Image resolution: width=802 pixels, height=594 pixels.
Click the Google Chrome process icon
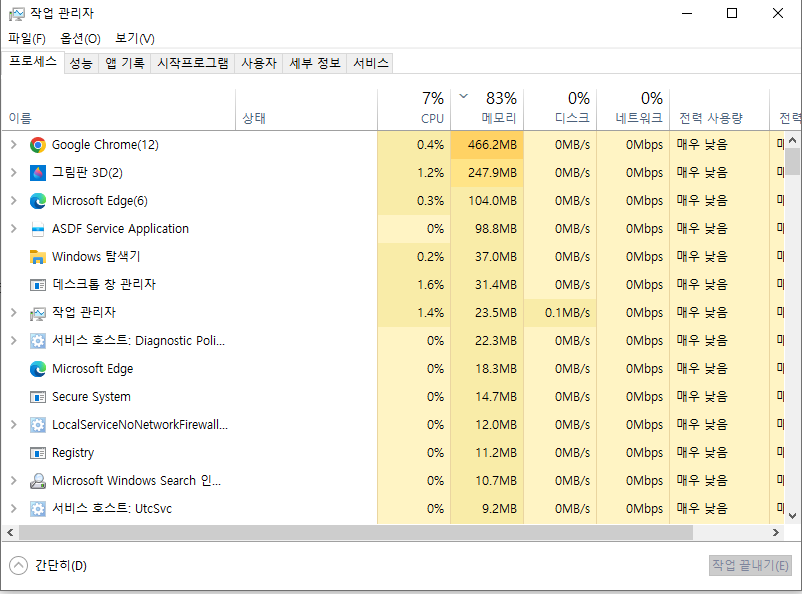[38, 145]
